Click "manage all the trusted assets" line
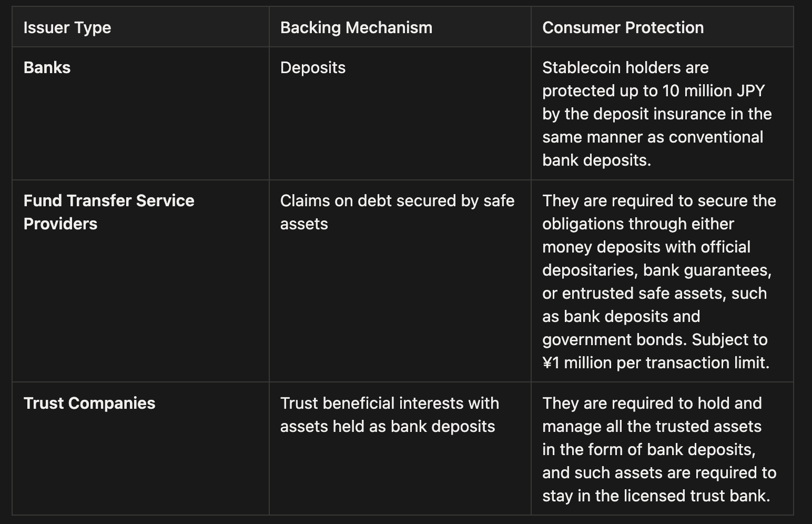Viewport: 812px width, 524px height. pos(652,426)
